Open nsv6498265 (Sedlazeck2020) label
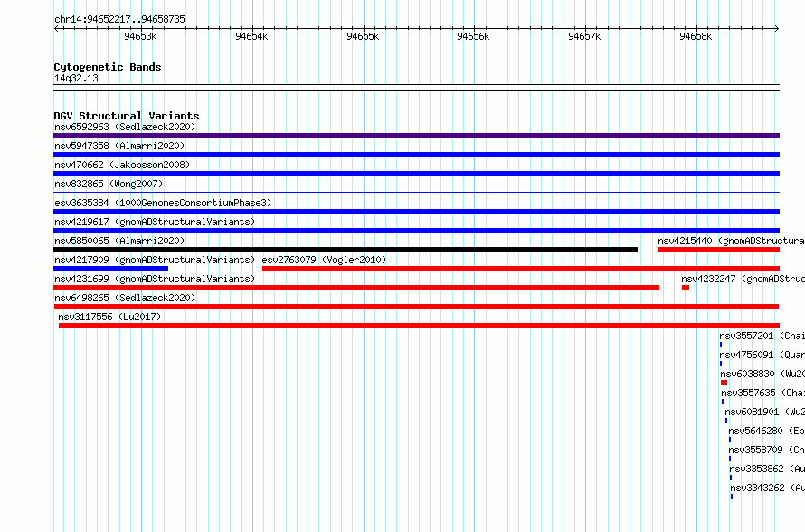Viewport: 805px width, 532px height. tap(125, 298)
